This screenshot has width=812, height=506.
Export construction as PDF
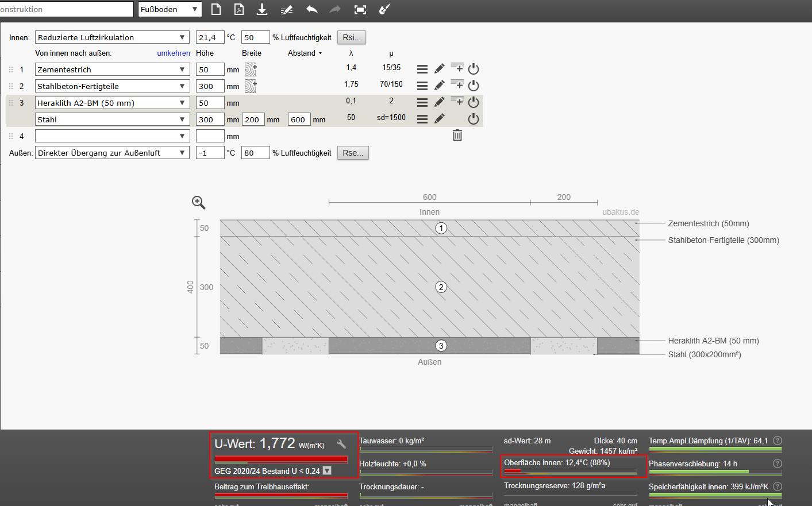point(239,9)
